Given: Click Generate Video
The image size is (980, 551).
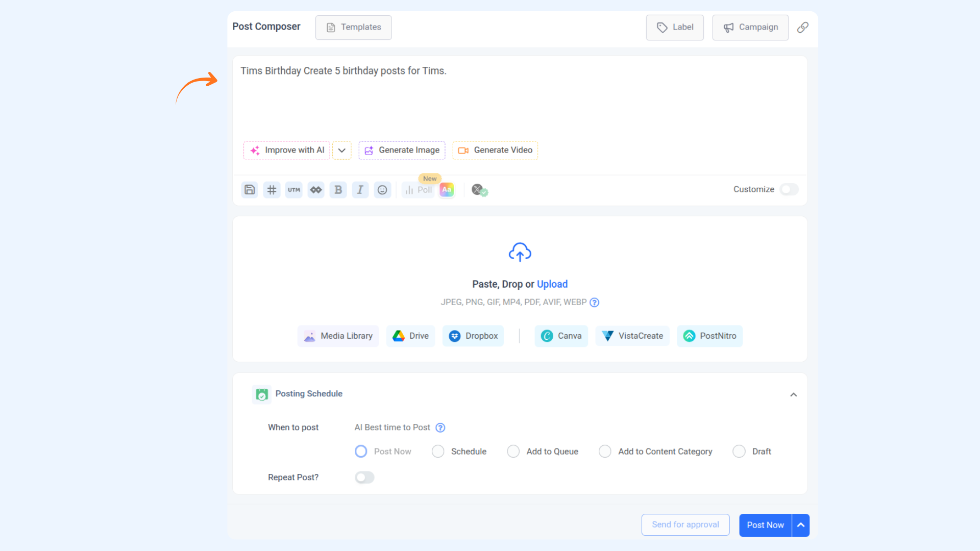Looking at the screenshot, I should (495, 151).
